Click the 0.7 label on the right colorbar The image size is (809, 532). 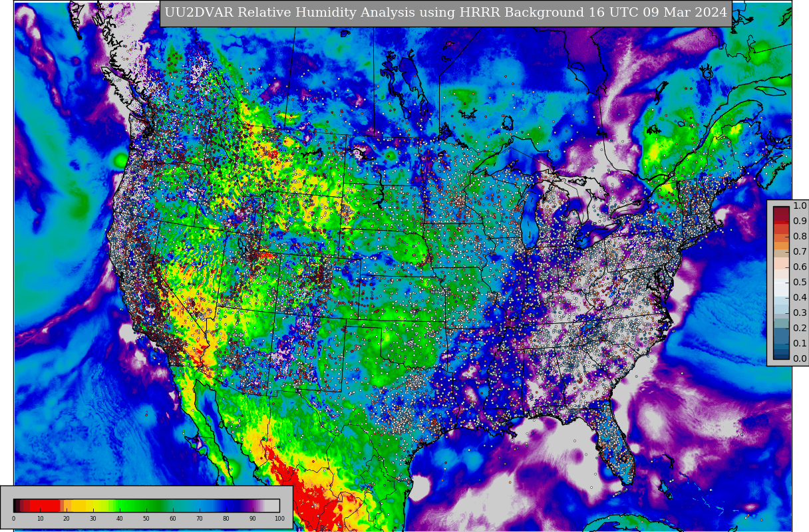click(800, 252)
